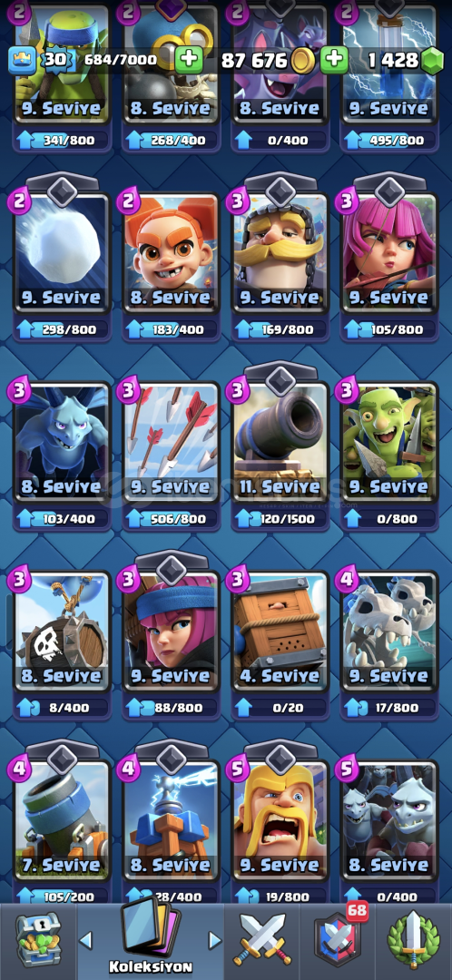Go to previous tab with left arrow
Image resolution: width=452 pixels, height=980 pixels.
[86, 939]
